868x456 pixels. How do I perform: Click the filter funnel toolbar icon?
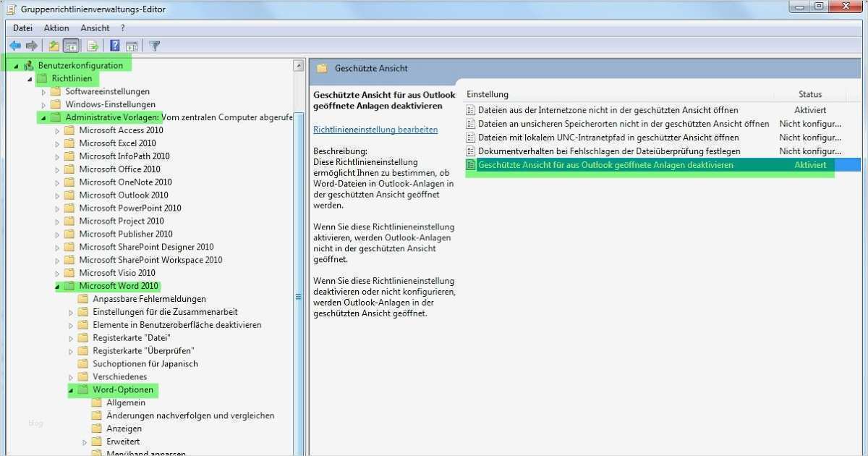(x=154, y=46)
